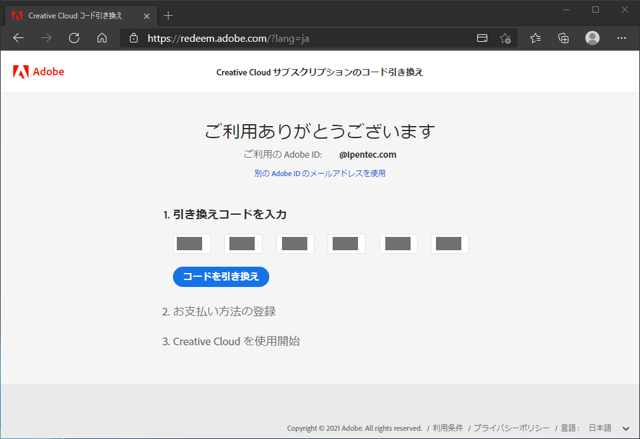Click the Copyright © 2021 Adobe text

coord(354,428)
